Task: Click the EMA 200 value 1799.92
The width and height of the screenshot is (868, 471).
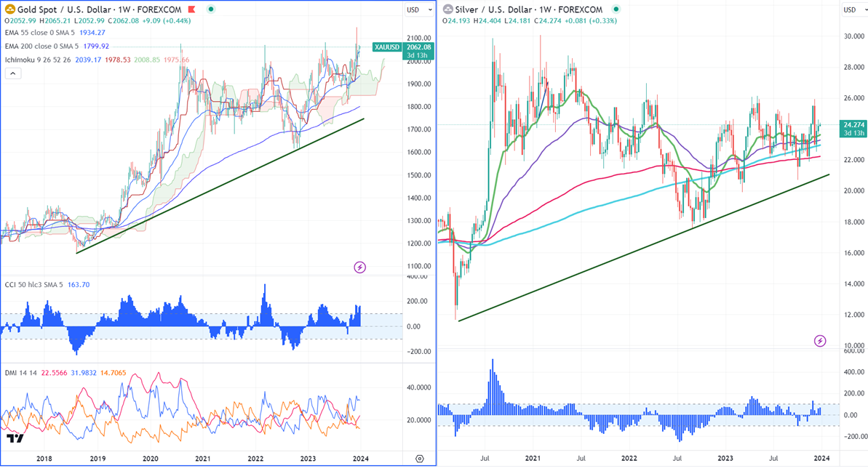Action: [x=96, y=47]
